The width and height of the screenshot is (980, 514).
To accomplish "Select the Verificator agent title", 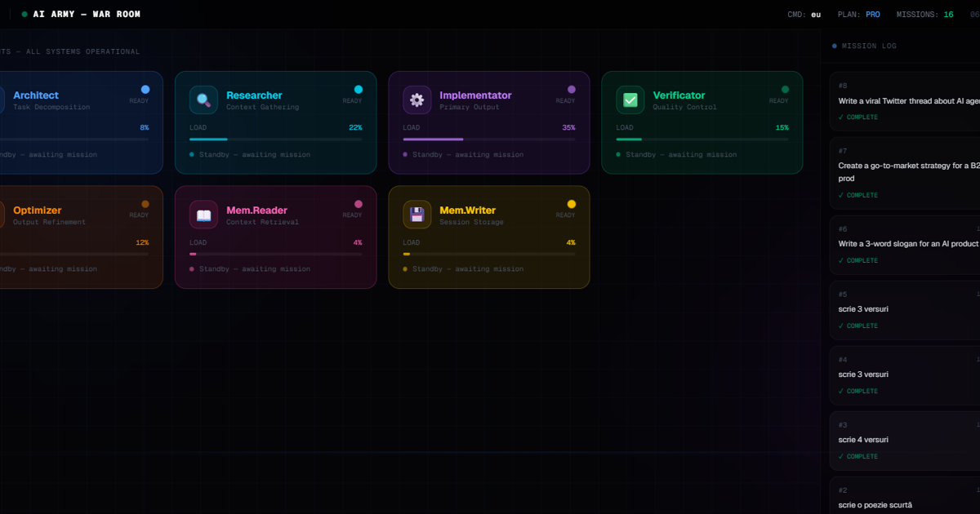I will (679, 95).
